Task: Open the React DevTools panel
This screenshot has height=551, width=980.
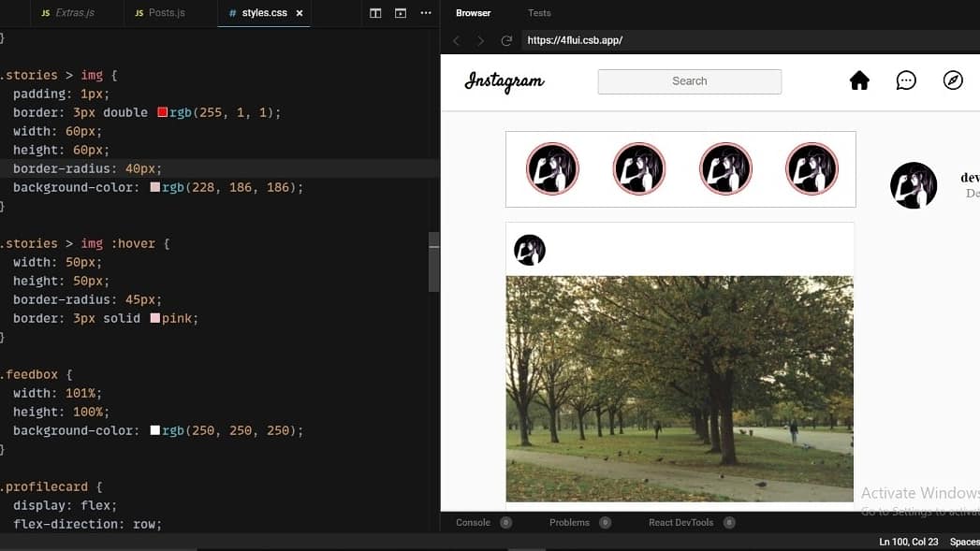Action: 692,522
